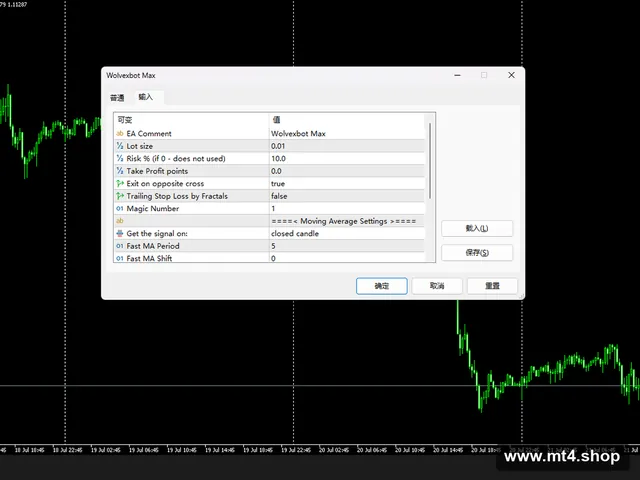Click the 确定 button
Viewport: 640px width, 480px height.
[382, 286]
